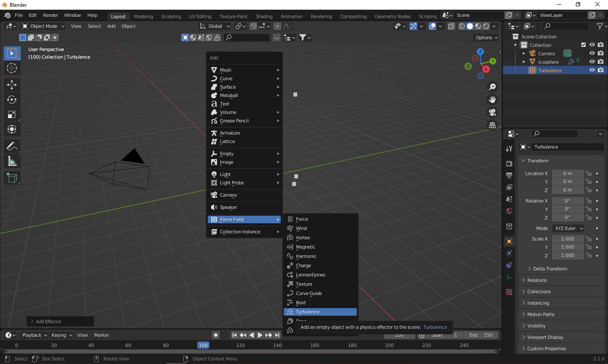Expand the Relations panel
Screen dimensions: 608x364
[x=537, y=280]
